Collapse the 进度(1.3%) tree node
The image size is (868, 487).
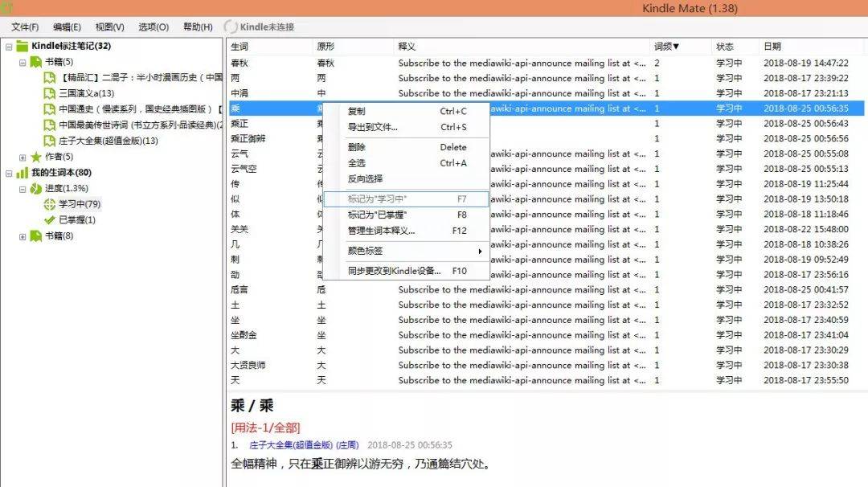[23, 190]
